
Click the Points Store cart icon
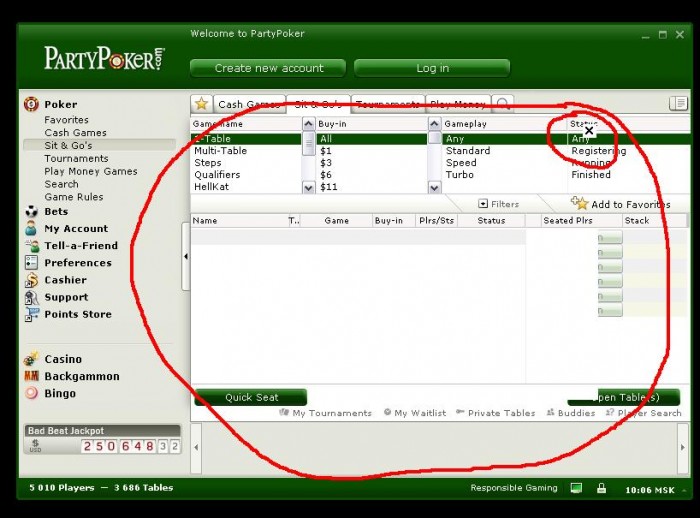(x=32, y=314)
